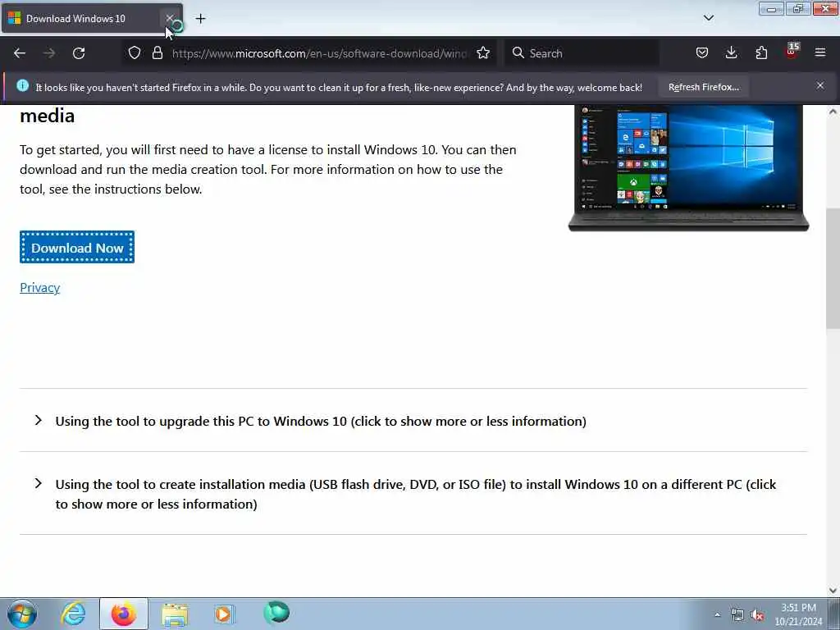Show hidden system tray icons
Screen dimensions: 840x630
point(717,614)
